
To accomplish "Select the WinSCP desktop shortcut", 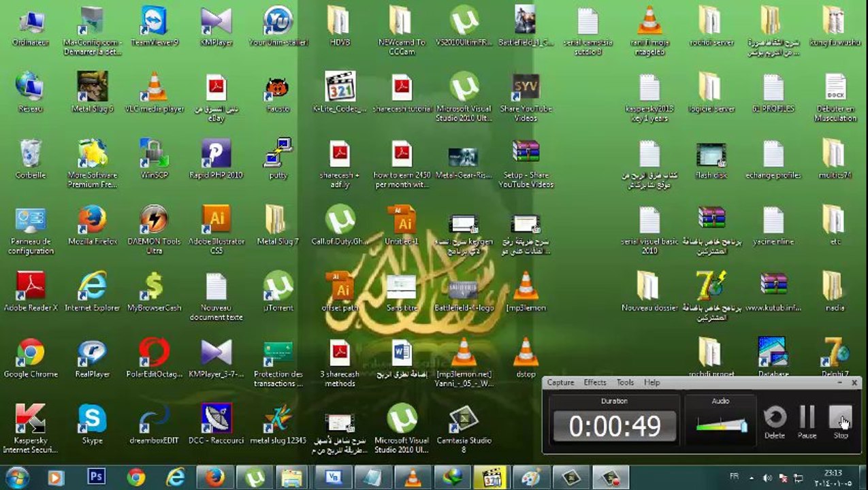I will (155, 159).
